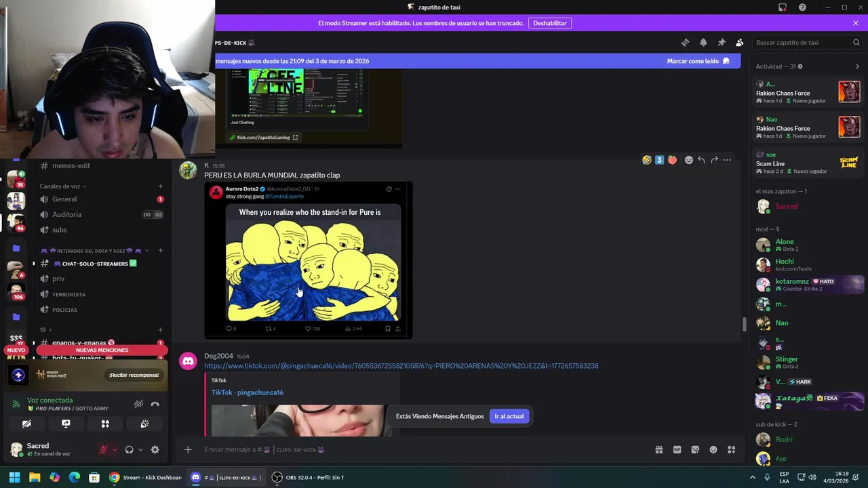868x488 pixels.
Task: Open the soundboard in voice panel
Action: 144,424
